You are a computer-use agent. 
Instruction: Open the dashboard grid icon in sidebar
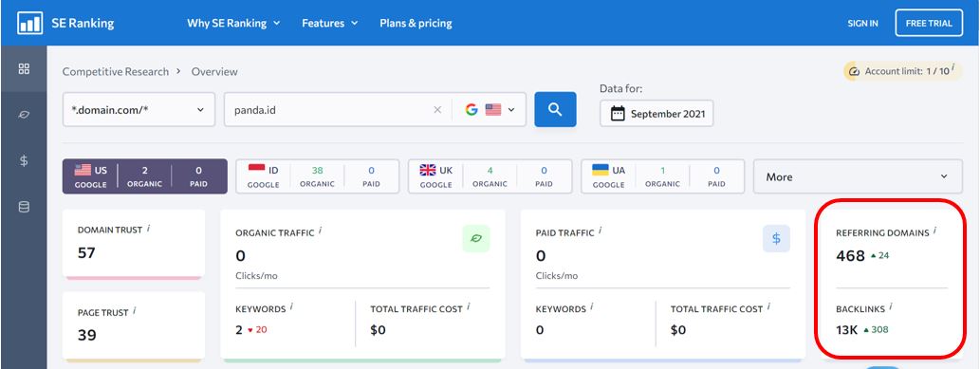coord(24,69)
